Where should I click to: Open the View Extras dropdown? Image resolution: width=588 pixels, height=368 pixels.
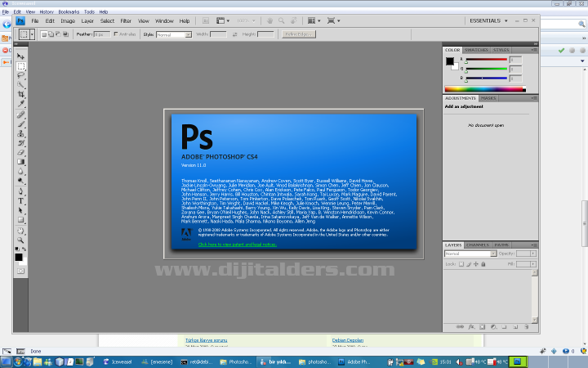coord(223,20)
